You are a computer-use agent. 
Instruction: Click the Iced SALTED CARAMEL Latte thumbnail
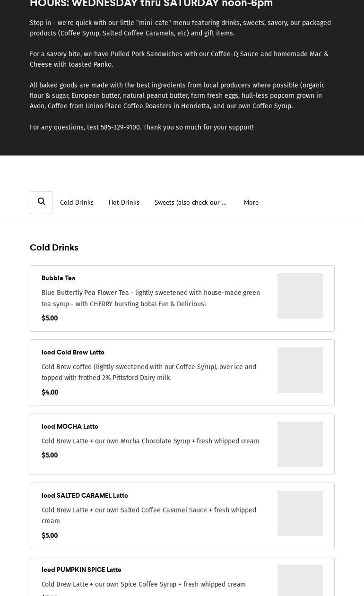pyautogui.click(x=300, y=513)
